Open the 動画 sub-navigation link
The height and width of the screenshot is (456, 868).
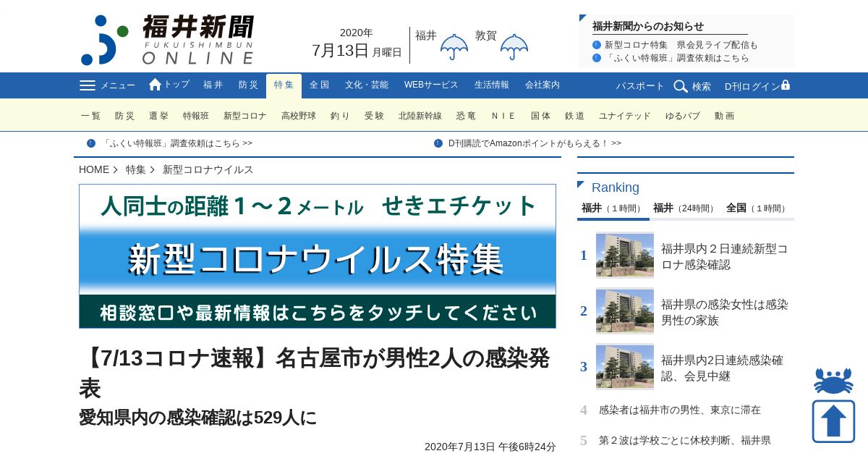coord(724,116)
